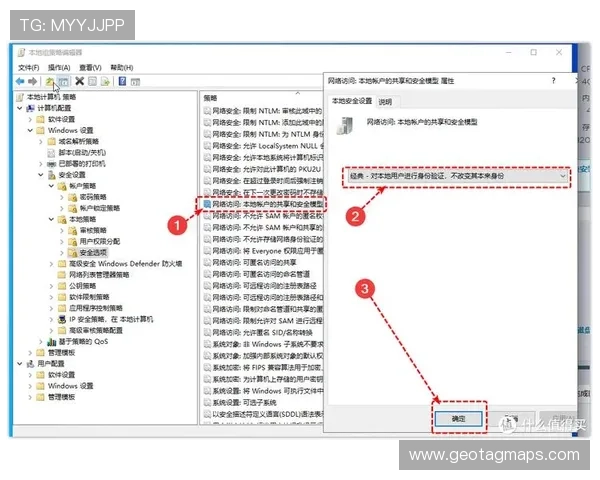Click the 审核策略 folder icon

(x=72, y=231)
